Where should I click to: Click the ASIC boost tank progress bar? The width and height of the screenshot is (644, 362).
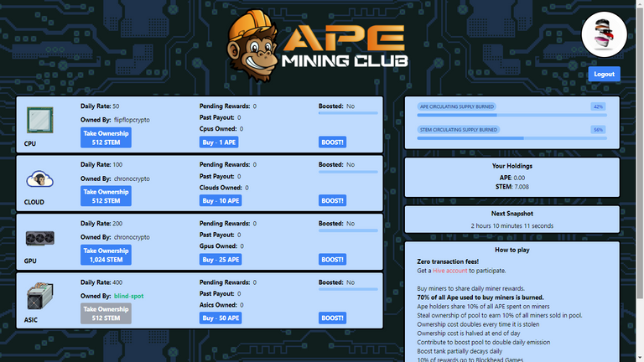[348, 289]
